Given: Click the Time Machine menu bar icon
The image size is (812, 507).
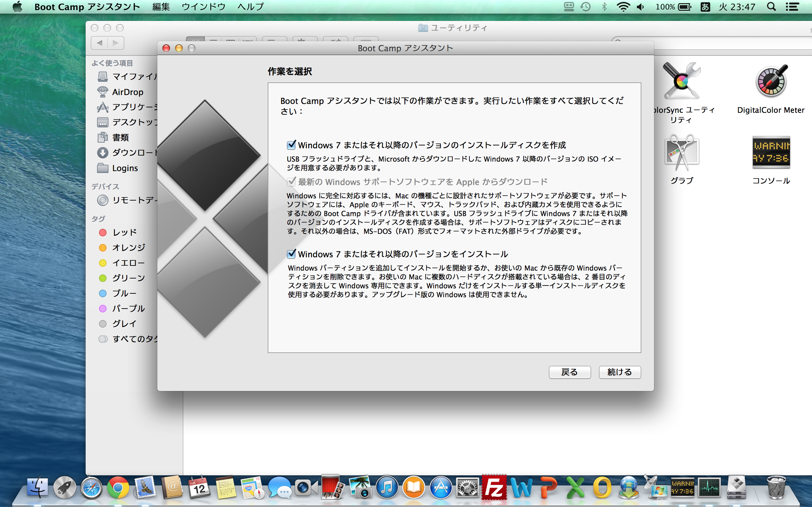Looking at the screenshot, I should (x=586, y=7).
